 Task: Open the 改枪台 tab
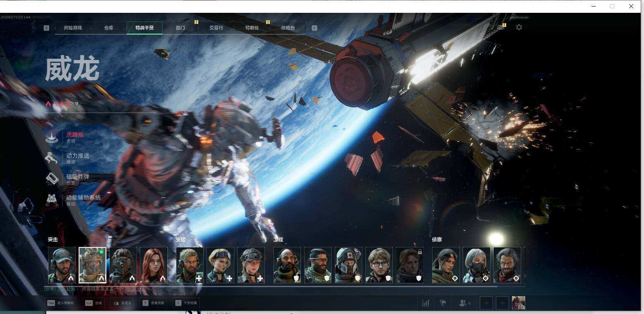coord(288,28)
